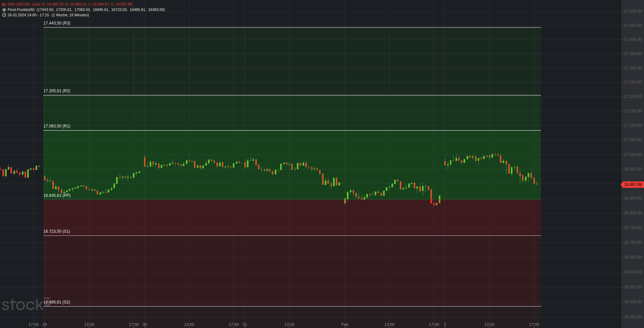
Task: Click the clock icon beside the date range
Action: pos(4,15)
